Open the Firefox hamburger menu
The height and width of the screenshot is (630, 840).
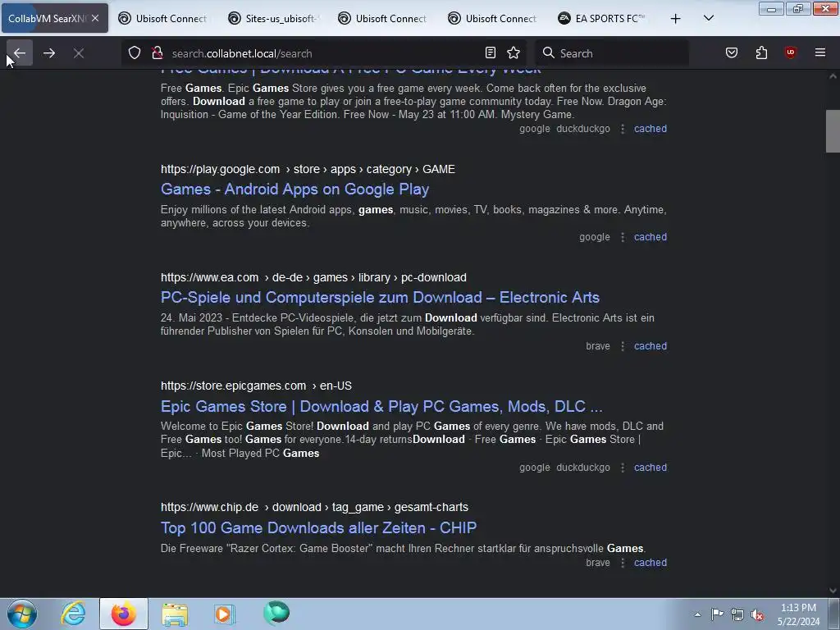point(819,52)
